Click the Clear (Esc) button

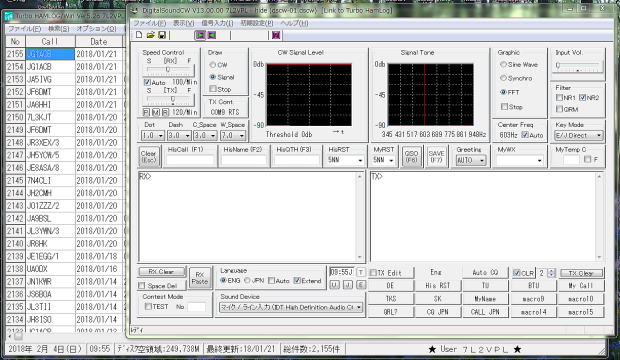point(149,157)
